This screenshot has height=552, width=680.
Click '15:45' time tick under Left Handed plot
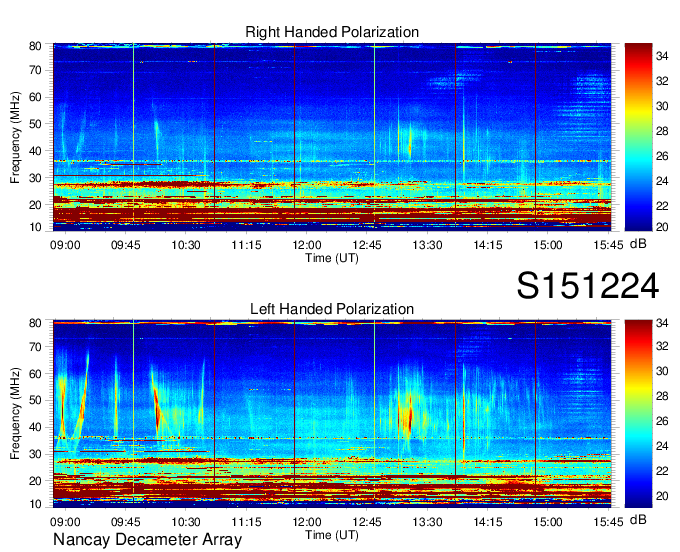[x=608, y=522]
